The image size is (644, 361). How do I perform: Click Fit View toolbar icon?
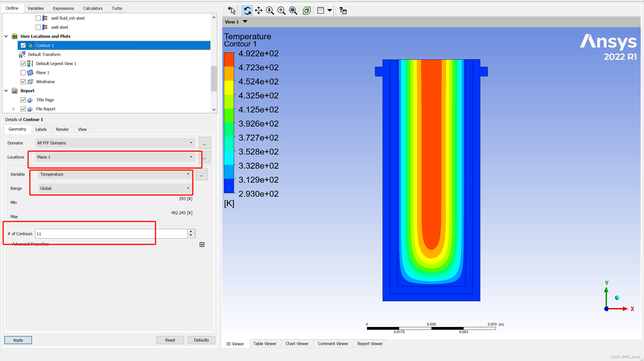293,11
